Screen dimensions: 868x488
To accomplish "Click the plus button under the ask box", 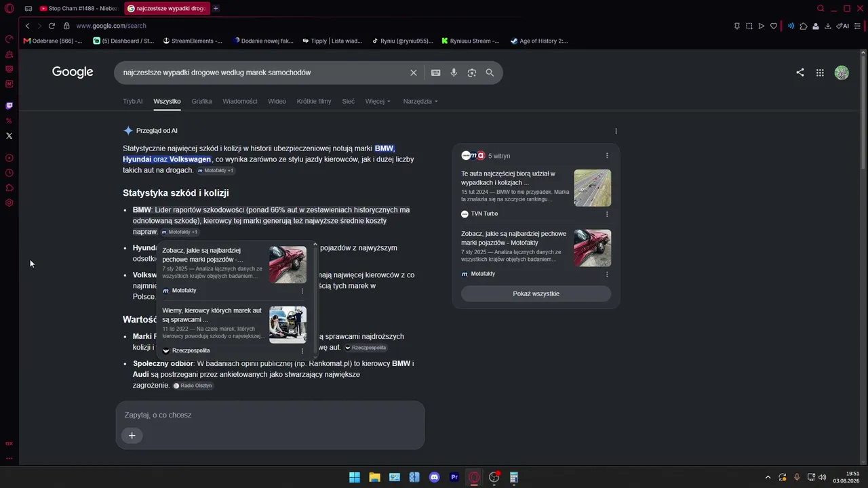I will click(x=132, y=436).
